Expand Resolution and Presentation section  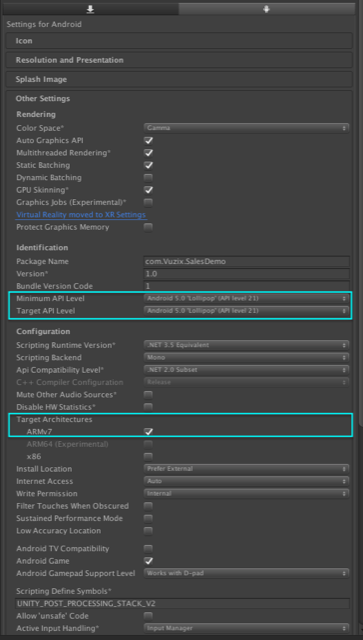(x=178, y=60)
